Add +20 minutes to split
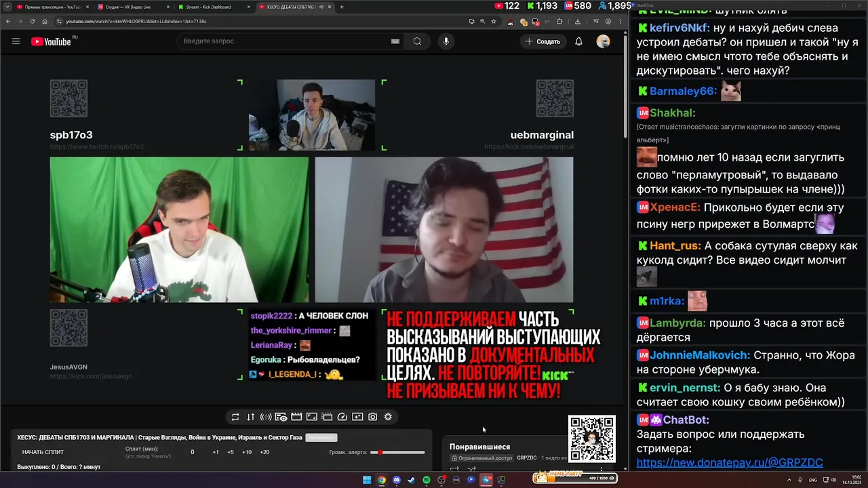This screenshot has width=868, height=488. coord(264,452)
